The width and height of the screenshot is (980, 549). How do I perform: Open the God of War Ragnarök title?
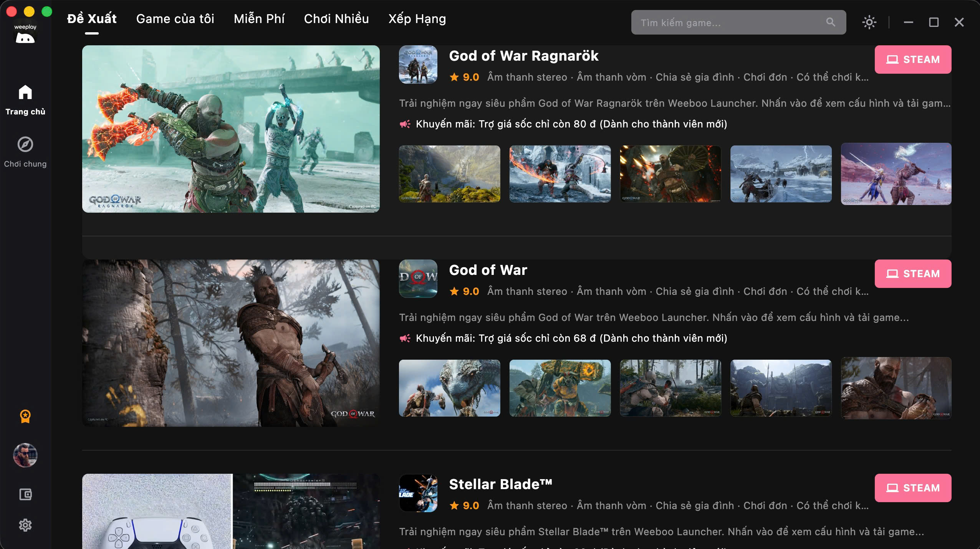(524, 56)
